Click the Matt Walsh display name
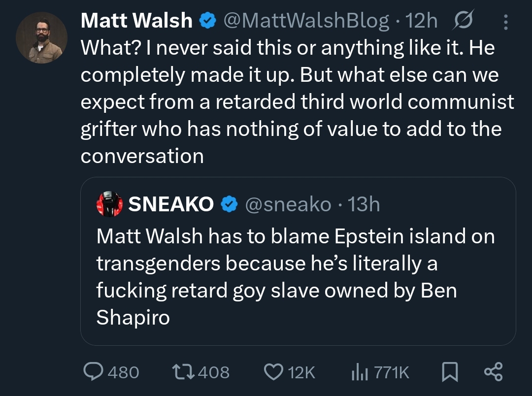 (x=136, y=21)
